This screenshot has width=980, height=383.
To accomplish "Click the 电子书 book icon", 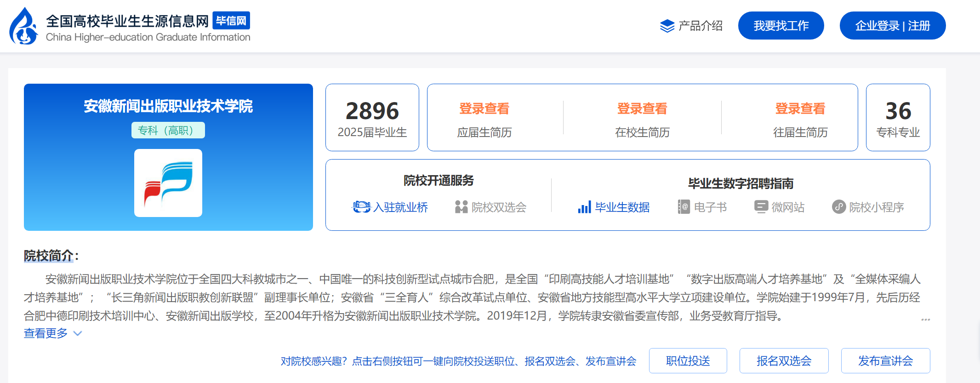I will tap(684, 207).
